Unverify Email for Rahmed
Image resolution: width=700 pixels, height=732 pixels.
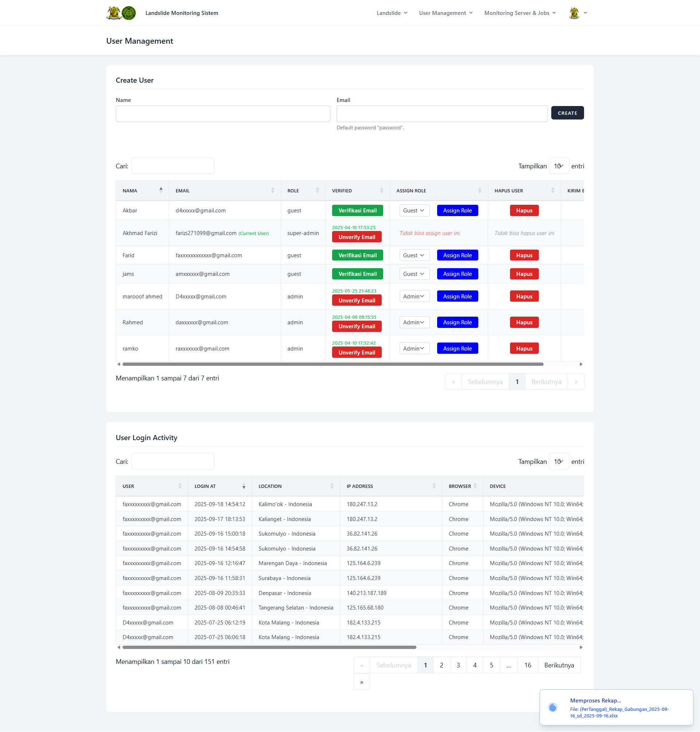[x=357, y=327]
